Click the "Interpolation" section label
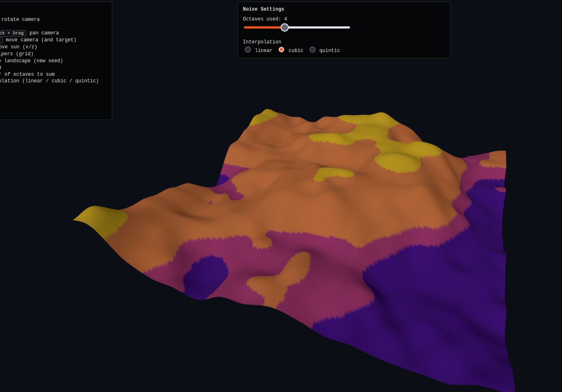The width and height of the screenshot is (562, 392). [262, 42]
